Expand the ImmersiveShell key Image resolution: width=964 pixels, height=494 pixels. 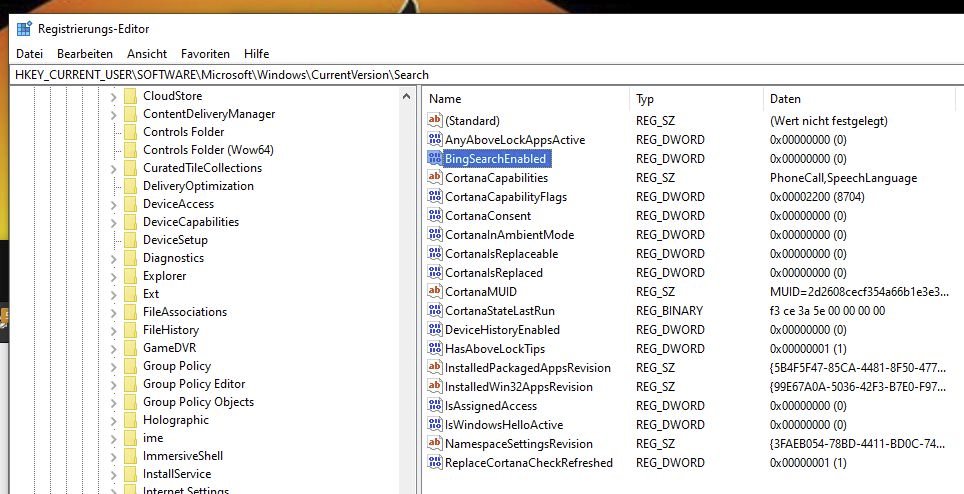113,457
